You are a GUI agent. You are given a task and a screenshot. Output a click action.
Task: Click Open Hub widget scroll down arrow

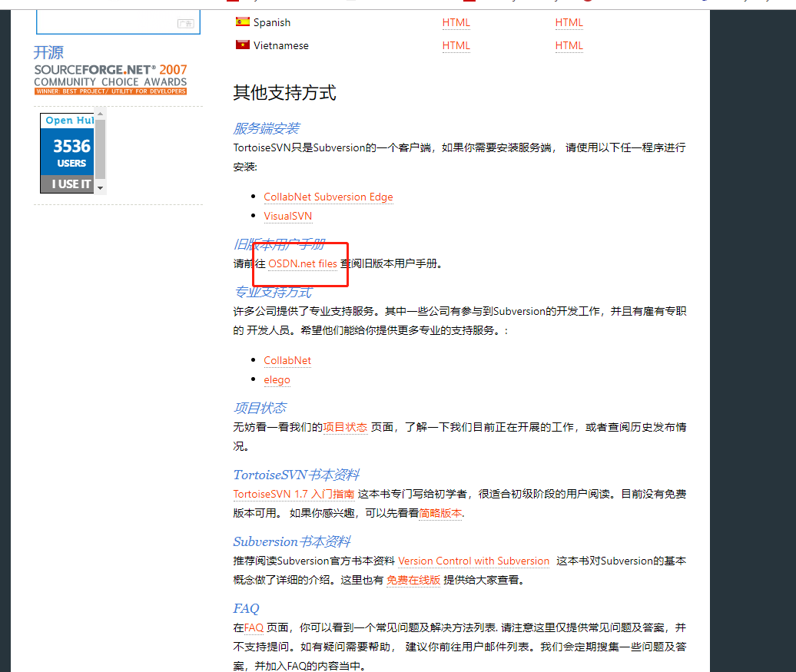click(101, 188)
